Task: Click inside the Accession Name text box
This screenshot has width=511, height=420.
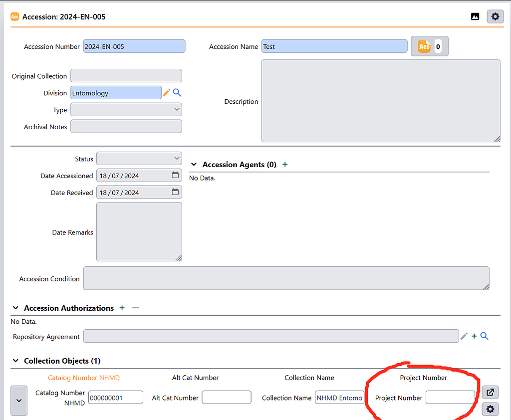Action: click(x=334, y=46)
